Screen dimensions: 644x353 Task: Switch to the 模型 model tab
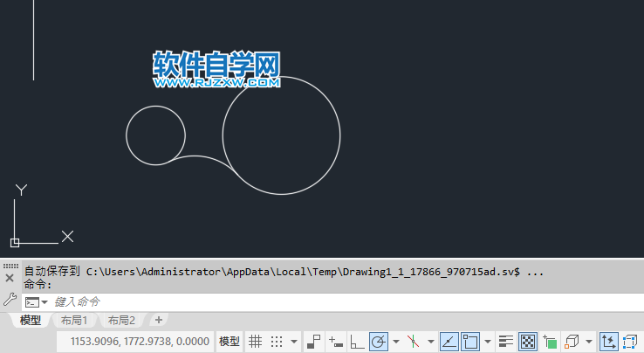click(31, 320)
